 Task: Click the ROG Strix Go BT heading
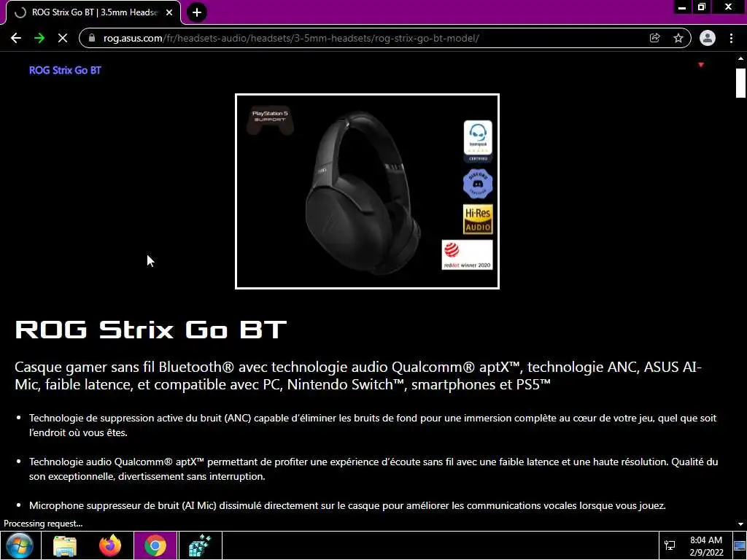150,330
